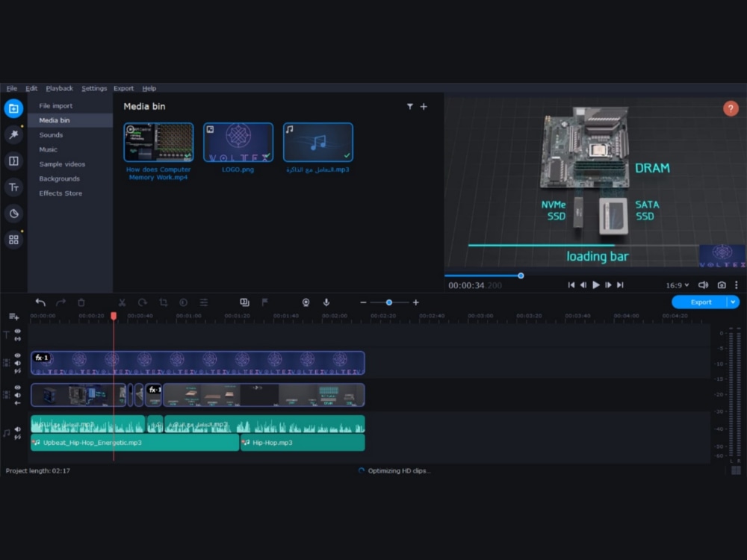Open the File menu
The width and height of the screenshot is (747, 560).
(11, 89)
